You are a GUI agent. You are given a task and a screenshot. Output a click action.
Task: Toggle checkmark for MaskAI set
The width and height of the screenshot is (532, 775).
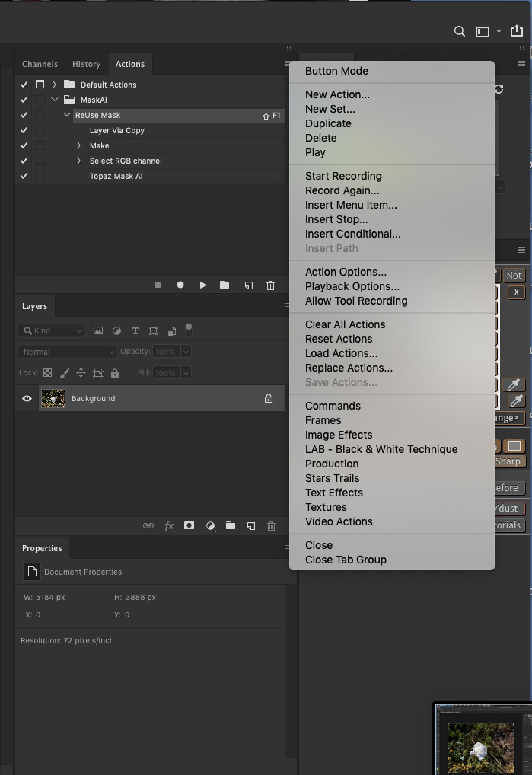coord(24,100)
